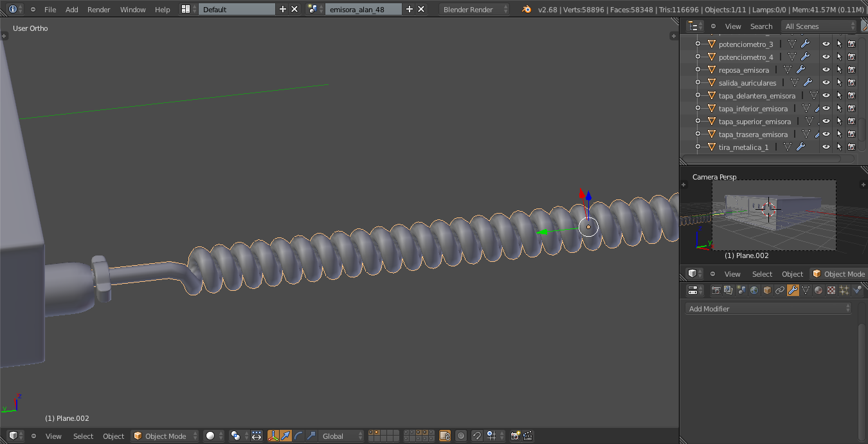Toggle the 3D manipulator widget button
Screen dimensions: 868x444
point(273,436)
